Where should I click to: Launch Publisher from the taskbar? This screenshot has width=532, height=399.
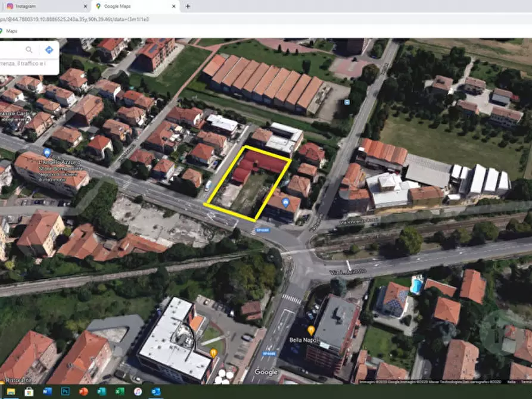coord(101,391)
